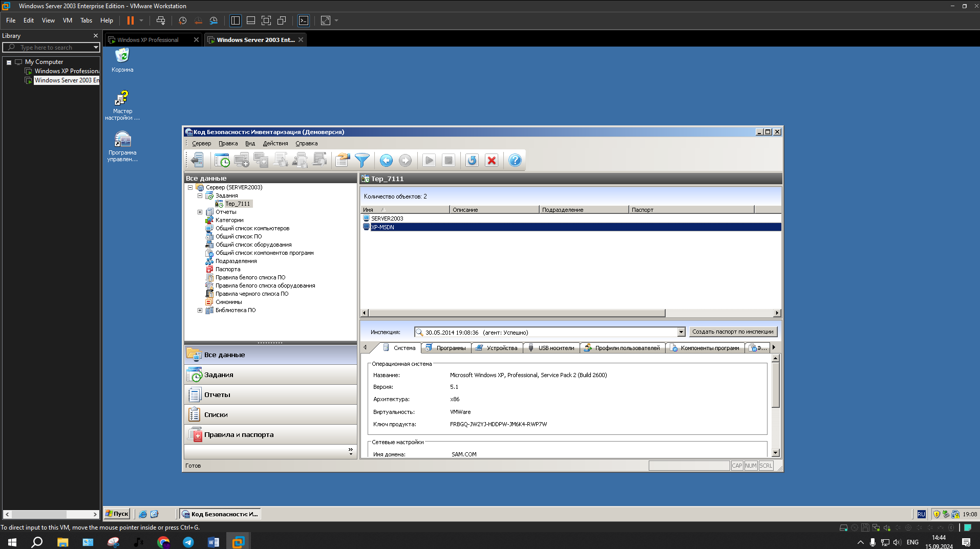980x549 pixels.
Task: Click the connect to server toolbar icon
Action: [x=197, y=160]
